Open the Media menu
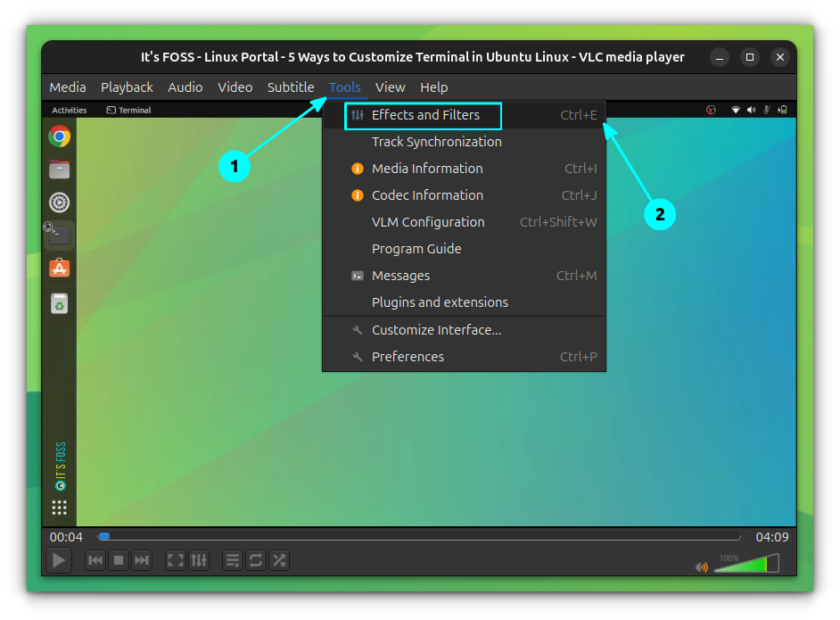840x620 pixels. (x=68, y=87)
